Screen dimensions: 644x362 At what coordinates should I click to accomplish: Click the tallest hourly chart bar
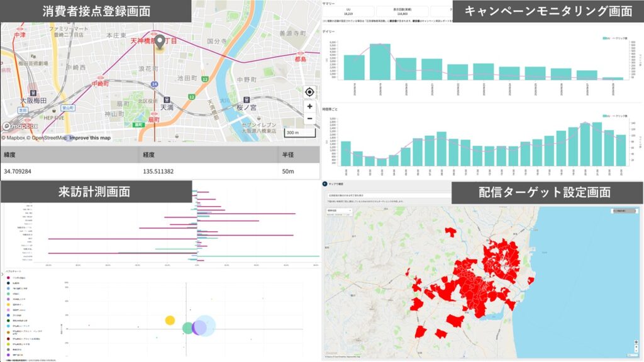597,144
